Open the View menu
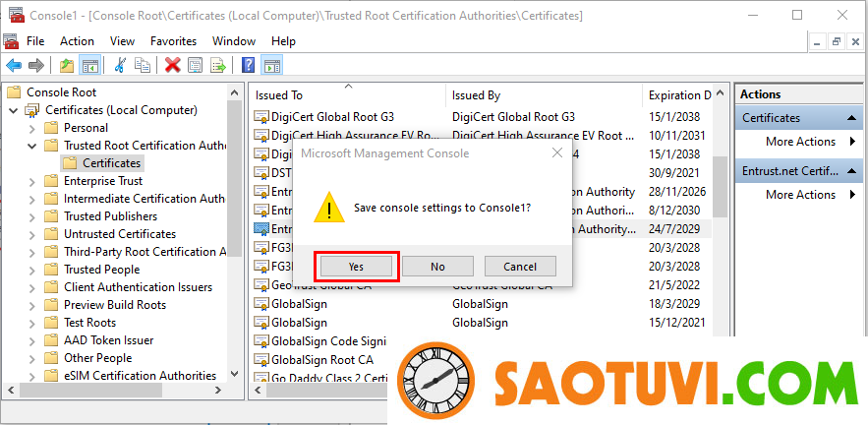The width and height of the screenshot is (868, 425). pyautogui.click(x=122, y=41)
